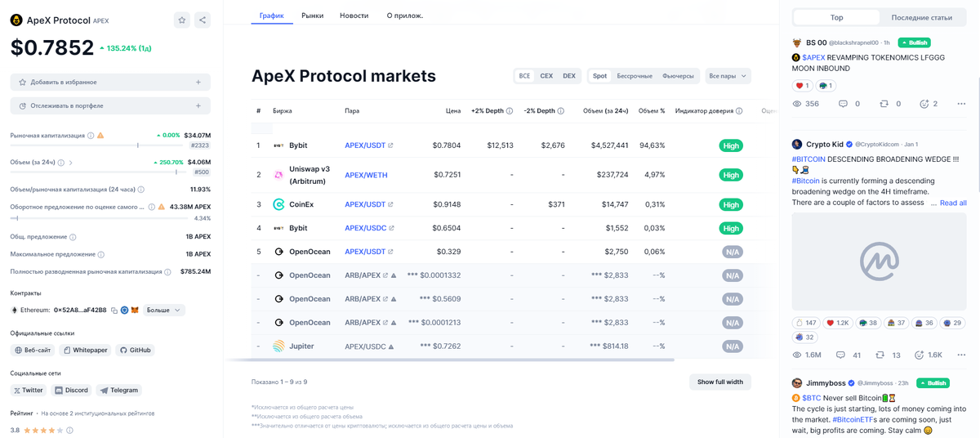Open the Рынки tab
This screenshot has width=980, height=438.
coord(313,16)
